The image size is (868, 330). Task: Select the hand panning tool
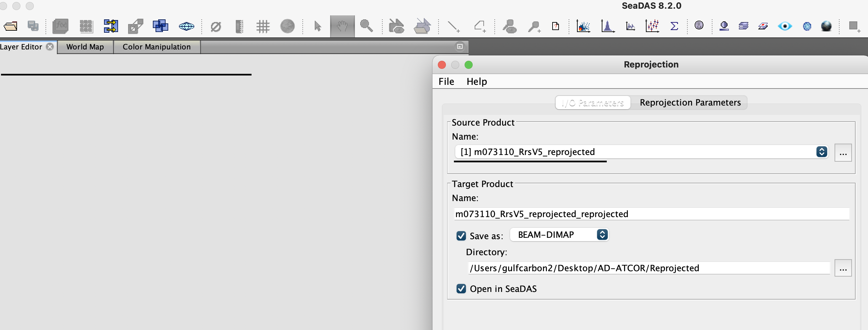click(x=342, y=26)
